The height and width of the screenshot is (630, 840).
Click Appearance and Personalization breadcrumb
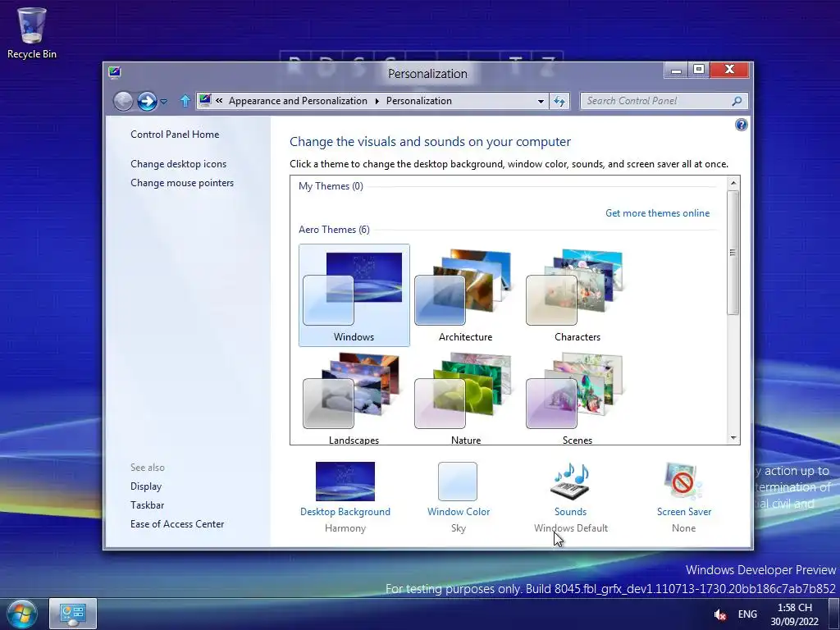298,101
